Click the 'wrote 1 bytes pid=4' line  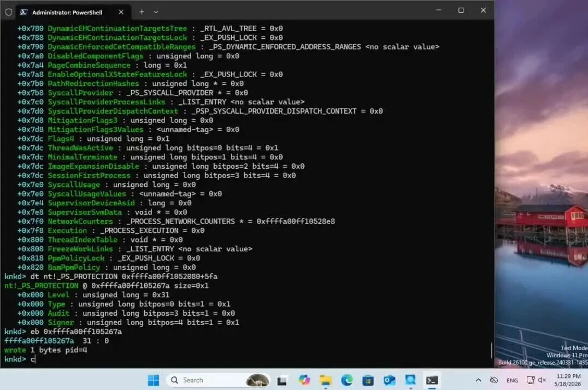46,350
